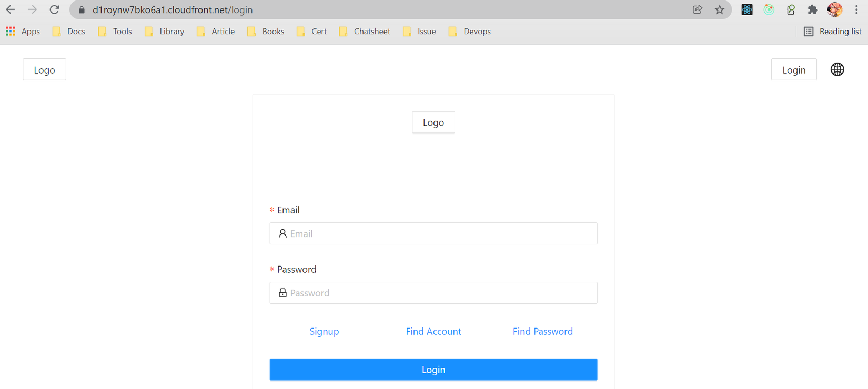Click the address bar URL
This screenshot has width=868, height=389.
(173, 10)
